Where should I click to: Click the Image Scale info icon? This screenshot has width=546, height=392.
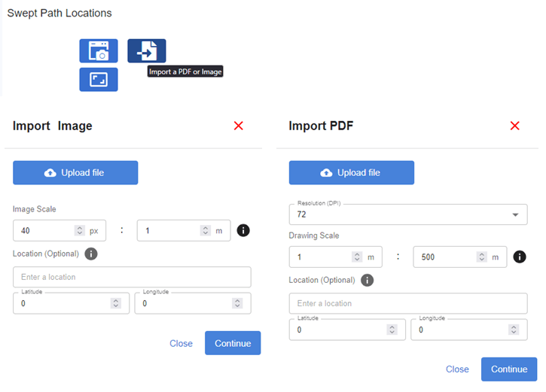point(243,230)
